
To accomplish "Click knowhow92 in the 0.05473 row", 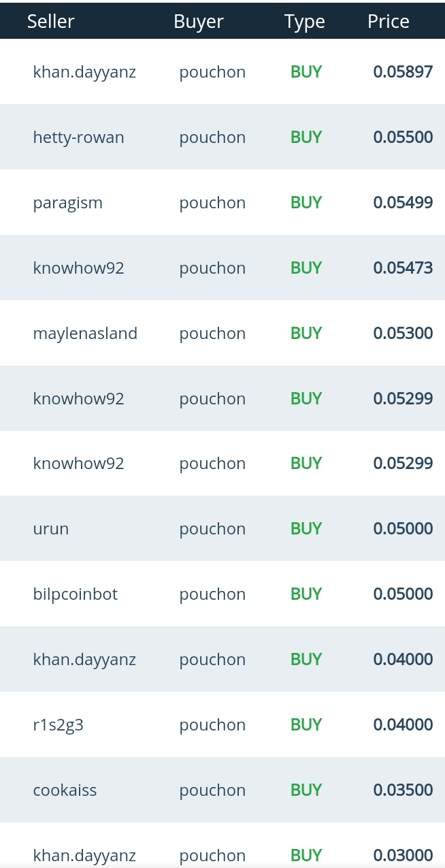I will 78,268.
